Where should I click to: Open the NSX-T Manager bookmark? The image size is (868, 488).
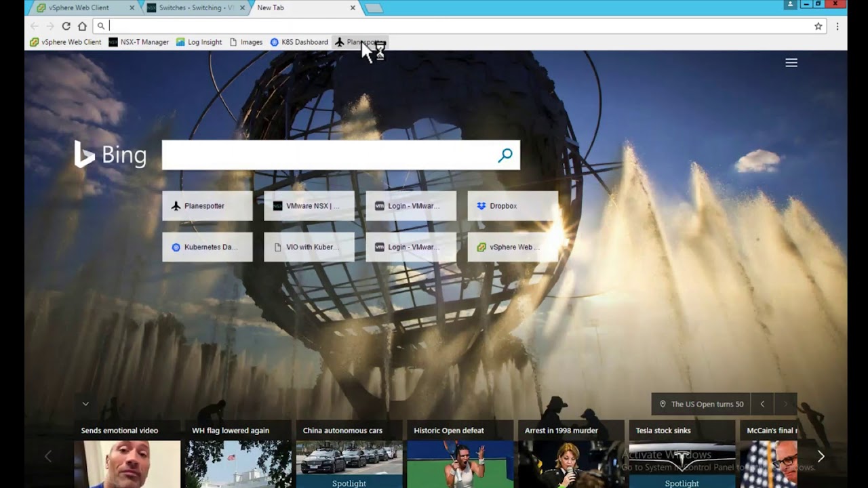click(138, 42)
